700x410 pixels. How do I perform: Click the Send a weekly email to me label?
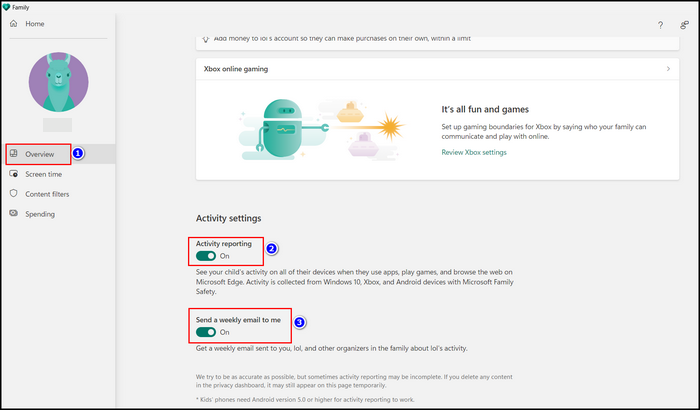click(238, 320)
